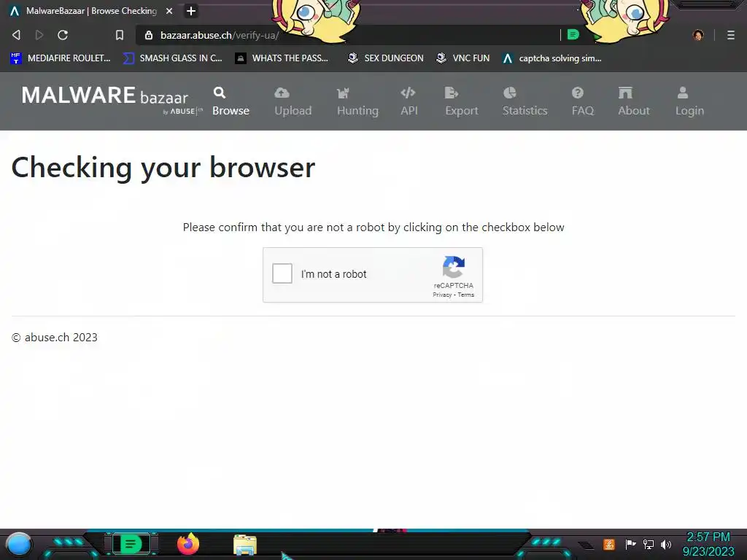
Task: Go back with the browser back arrow
Action: pyautogui.click(x=16, y=35)
